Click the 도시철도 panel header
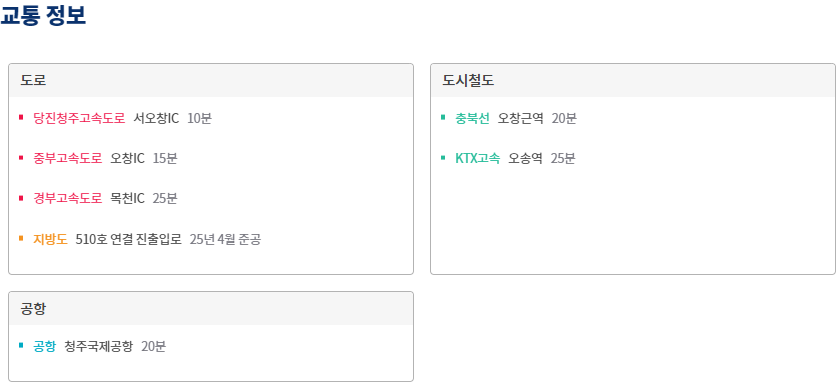This screenshot has height=387, width=838. [x=633, y=81]
